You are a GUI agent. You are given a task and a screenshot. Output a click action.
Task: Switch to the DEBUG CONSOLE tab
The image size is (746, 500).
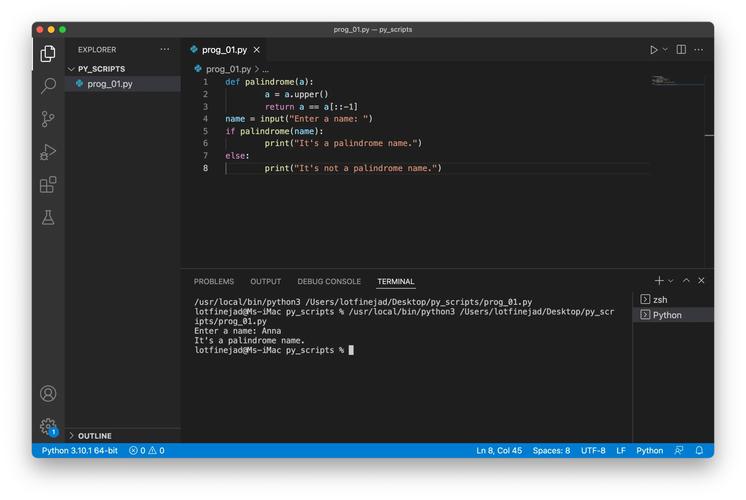(329, 282)
